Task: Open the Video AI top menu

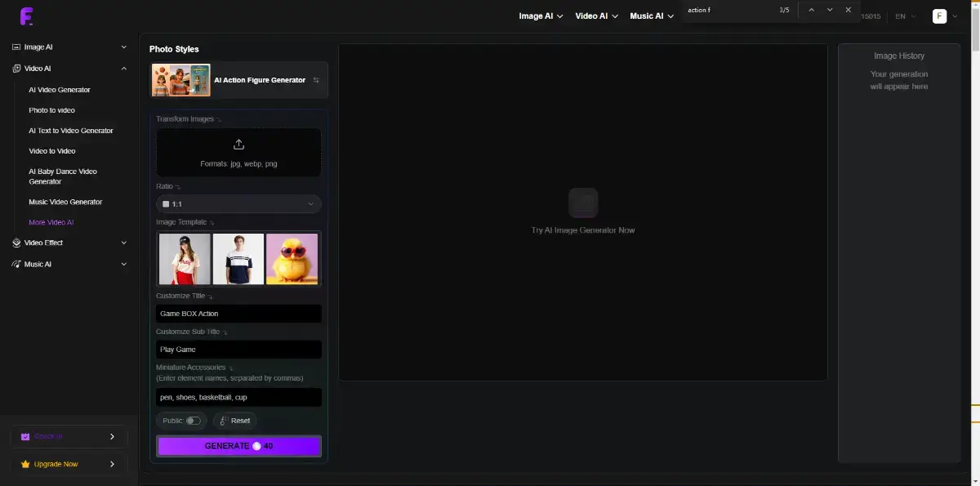Action: pyautogui.click(x=596, y=16)
